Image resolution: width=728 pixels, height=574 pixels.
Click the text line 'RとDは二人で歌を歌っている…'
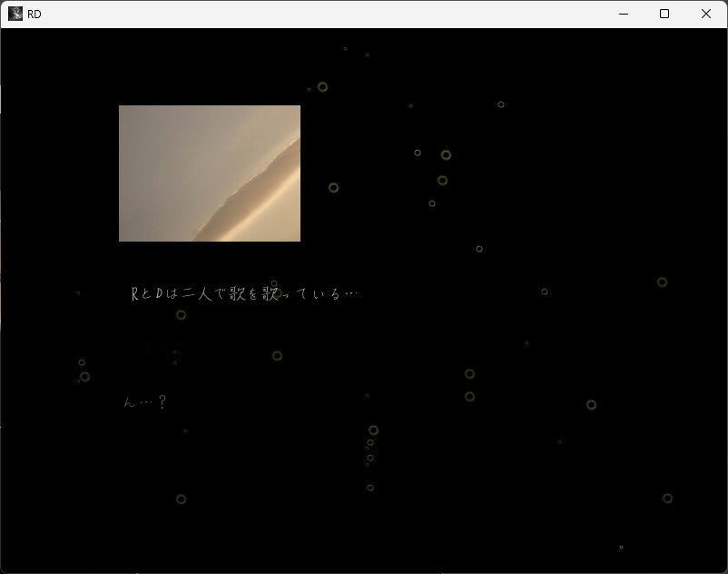coord(244,293)
